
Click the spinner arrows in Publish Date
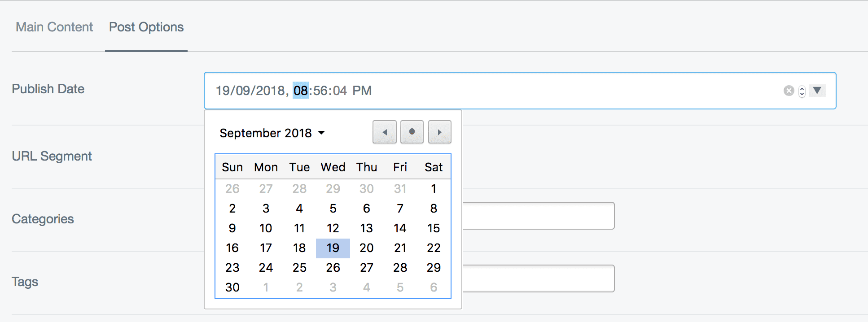pos(802,91)
